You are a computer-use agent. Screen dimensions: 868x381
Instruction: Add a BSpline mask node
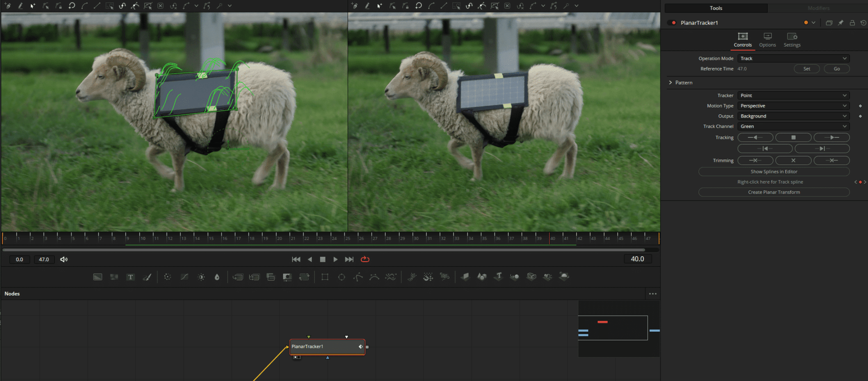(374, 277)
